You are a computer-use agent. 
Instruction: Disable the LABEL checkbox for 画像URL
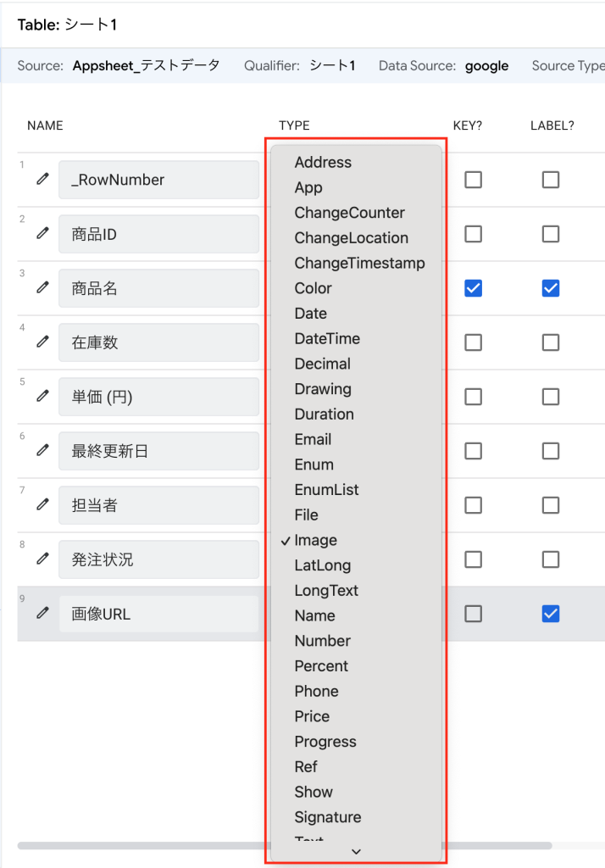pyautogui.click(x=551, y=614)
